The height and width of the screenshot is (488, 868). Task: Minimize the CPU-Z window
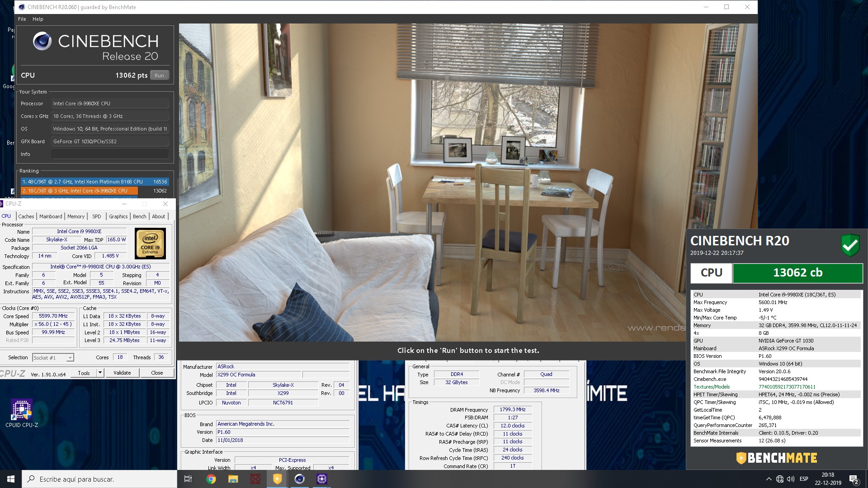click(124, 204)
